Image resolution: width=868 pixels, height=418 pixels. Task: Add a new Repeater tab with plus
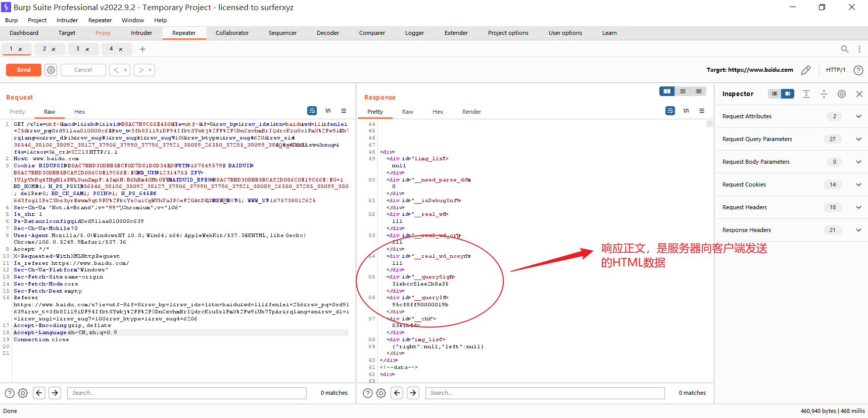coord(142,49)
